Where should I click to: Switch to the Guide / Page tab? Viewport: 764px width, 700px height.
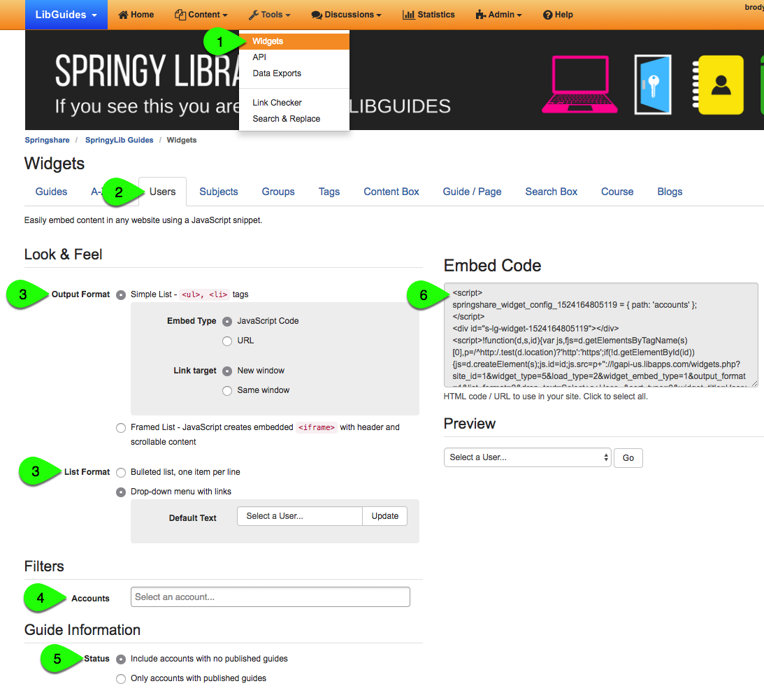[472, 192]
